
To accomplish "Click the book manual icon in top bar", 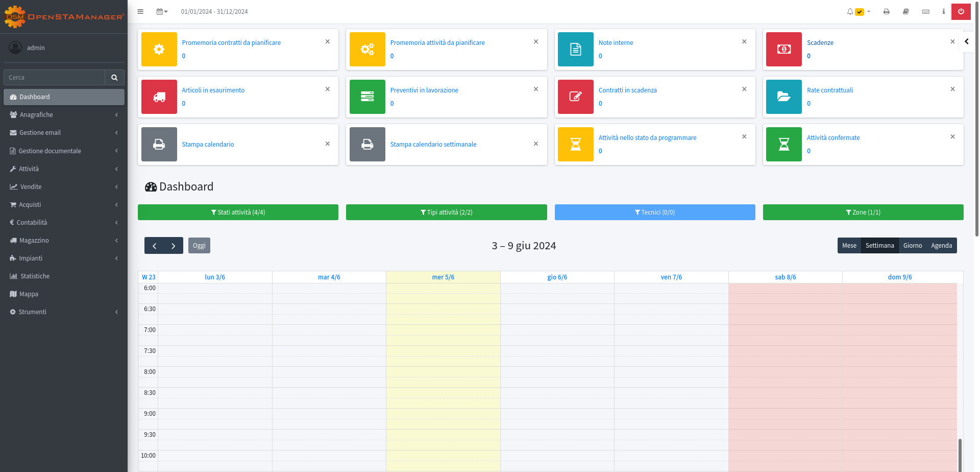I will (905, 11).
